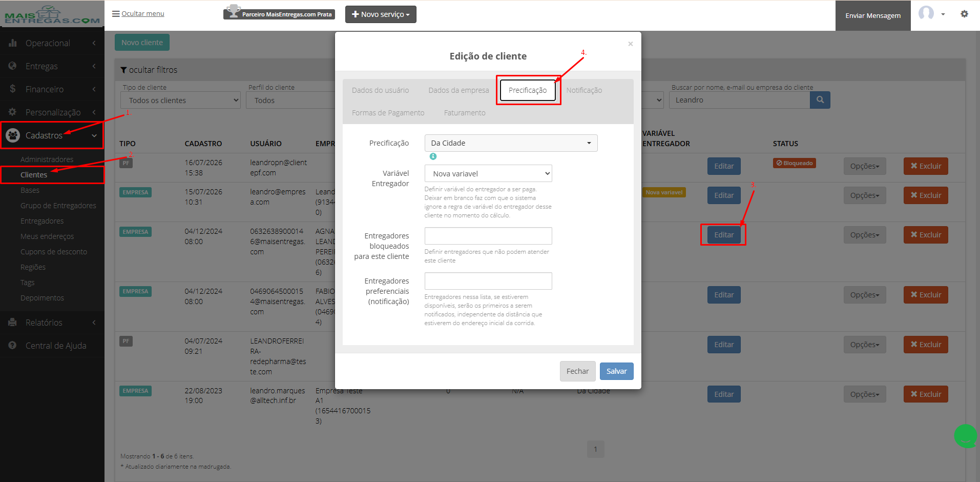The width and height of the screenshot is (980, 482).
Task: Click Entregadores bloqueados input field
Action: click(488, 236)
